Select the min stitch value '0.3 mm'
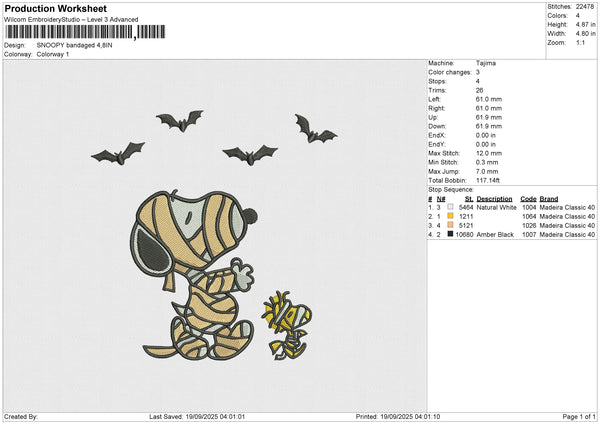Screen dimensions: 600x424 (488, 162)
